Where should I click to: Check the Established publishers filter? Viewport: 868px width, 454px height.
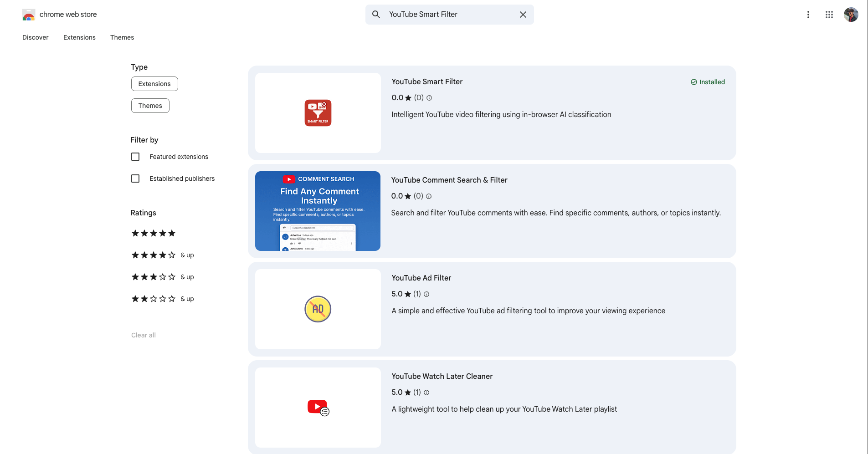click(x=135, y=178)
